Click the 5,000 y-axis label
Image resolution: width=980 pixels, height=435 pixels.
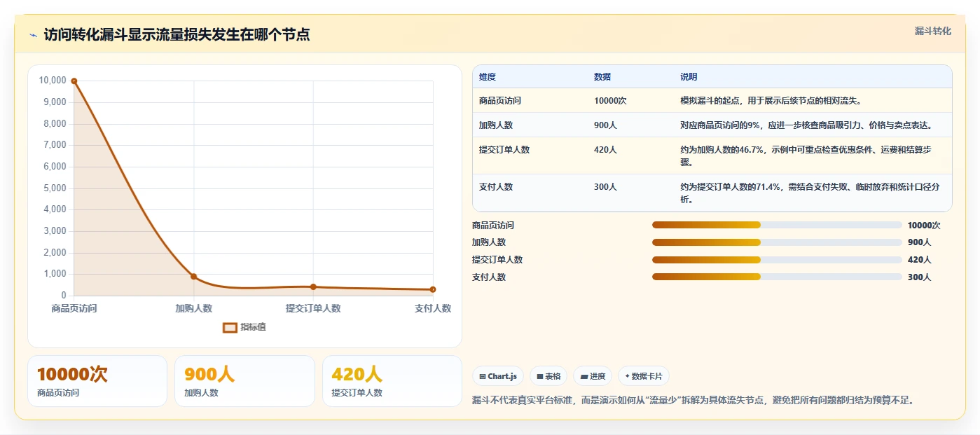coord(55,188)
